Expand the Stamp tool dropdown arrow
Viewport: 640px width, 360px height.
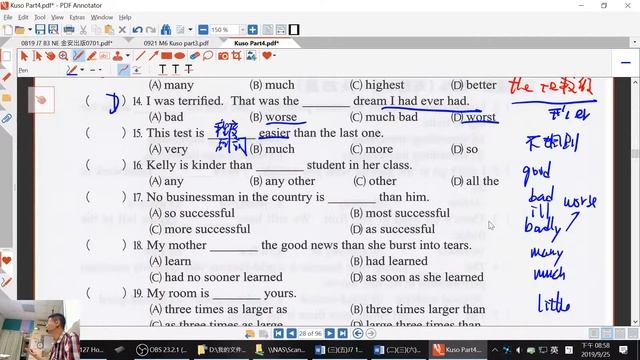tap(128, 56)
